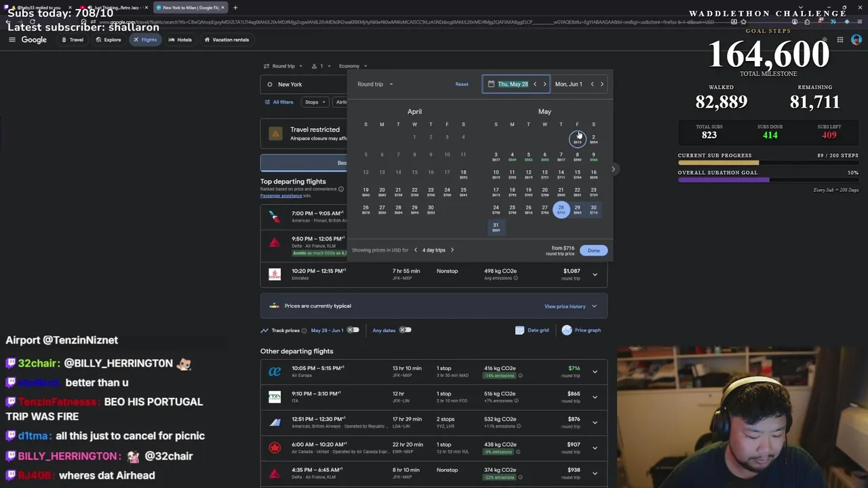Screen dimensions: 868x488
Task: Move return date one day later
Action: click(x=601, y=84)
